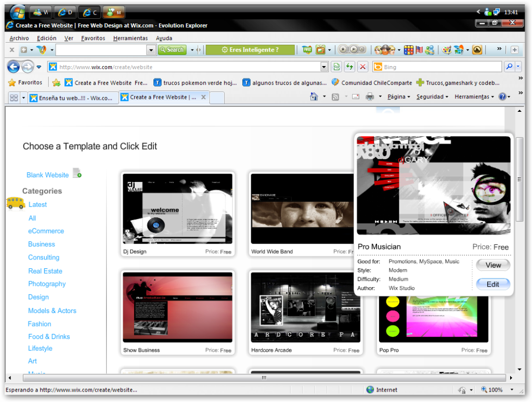Click the blank document icon beside Blank Website
The height and width of the screenshot is (402, 532).
(77, 173)
